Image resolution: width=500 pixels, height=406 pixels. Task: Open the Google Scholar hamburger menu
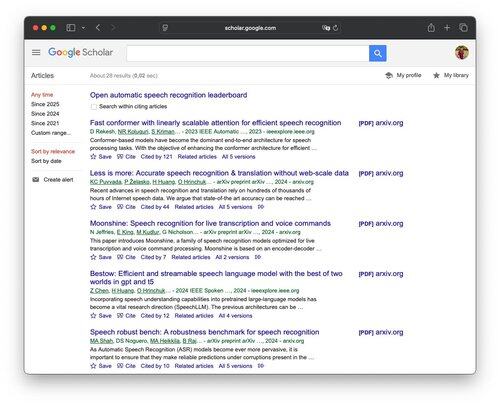(36, 52)
